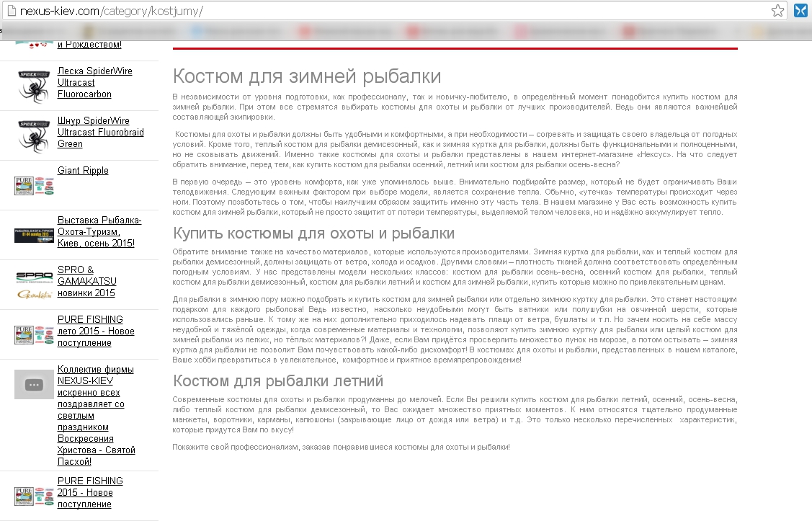Bookmark this page with the star icon
Image resolution: width=812 pixels, height=521 pixels.
777,11
